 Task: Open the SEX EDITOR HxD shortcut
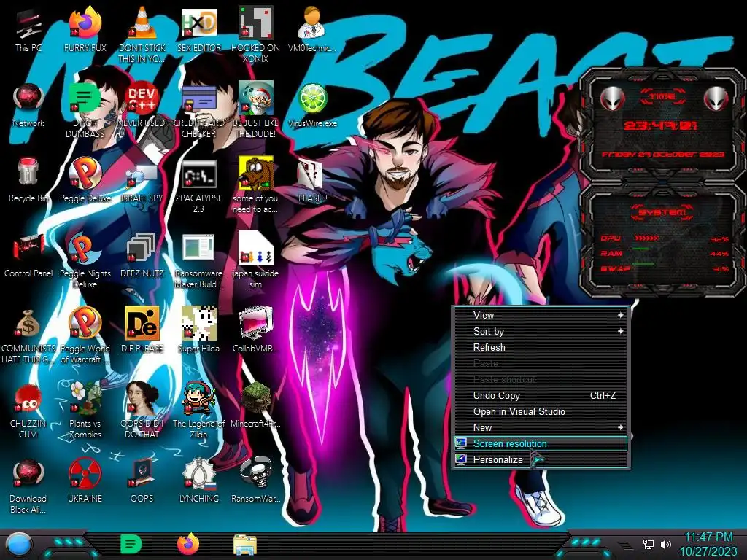point(198,24)
